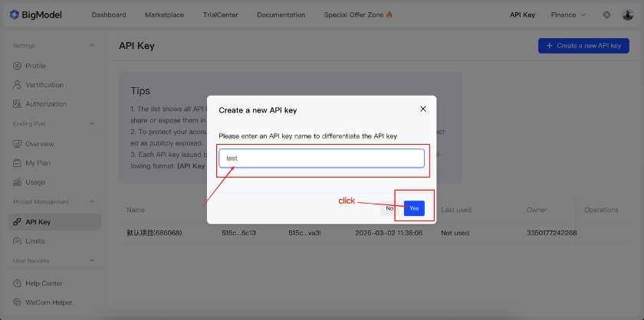Open the Profile sidebar item

[x=35, y=66]
